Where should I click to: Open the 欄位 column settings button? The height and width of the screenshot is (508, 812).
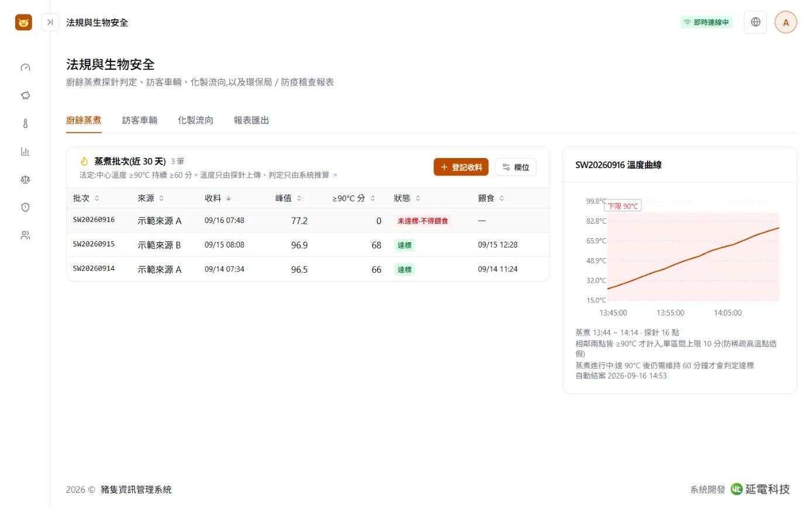click(x=515, y=167)
